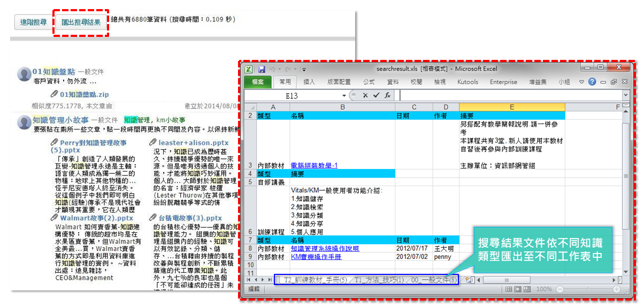
Task: Open Customize Quick Access Toolbar dropdown
Action: 304,70
